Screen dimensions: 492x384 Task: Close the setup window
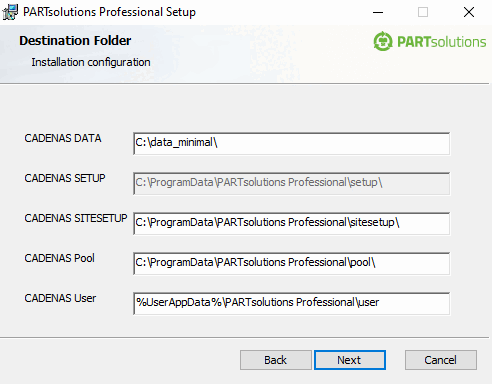coord(469,12)
